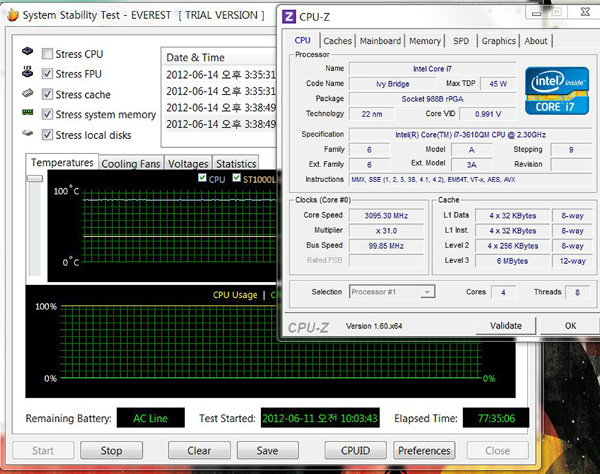Click the CPU Usage graph legend label
The height and width of the screenshot is (474, 600).
tap(235, 295)
